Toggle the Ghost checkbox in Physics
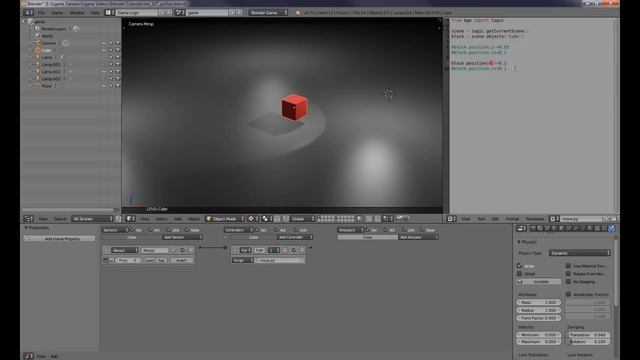Screen dimensions: 640x360 coord(520,273)
